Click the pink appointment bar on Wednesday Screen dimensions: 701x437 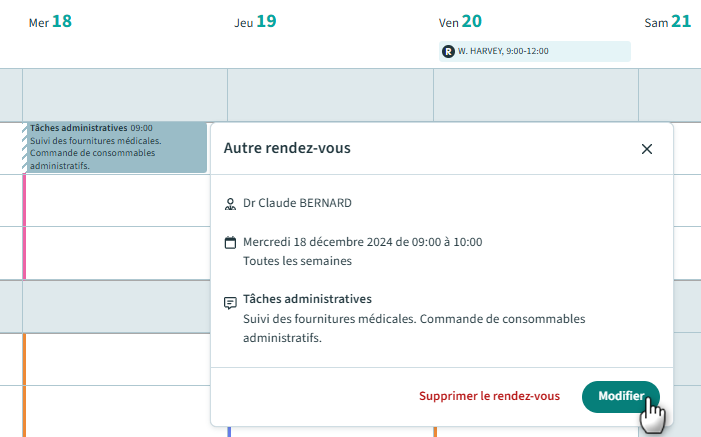pos(24,226)
